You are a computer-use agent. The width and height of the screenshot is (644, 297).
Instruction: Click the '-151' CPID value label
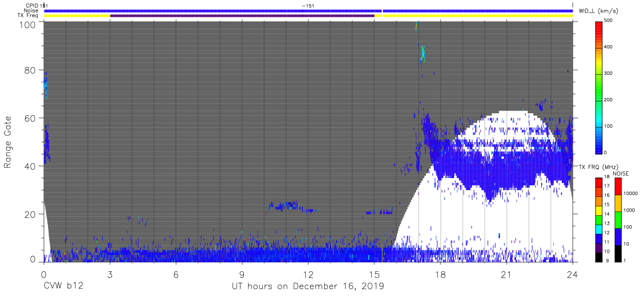[x=308, y=5]
